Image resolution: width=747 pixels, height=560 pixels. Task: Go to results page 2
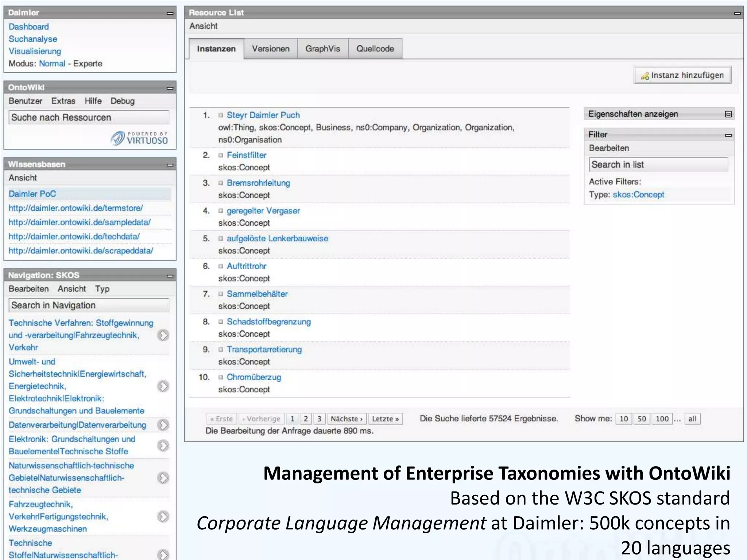tap(306, 419)
